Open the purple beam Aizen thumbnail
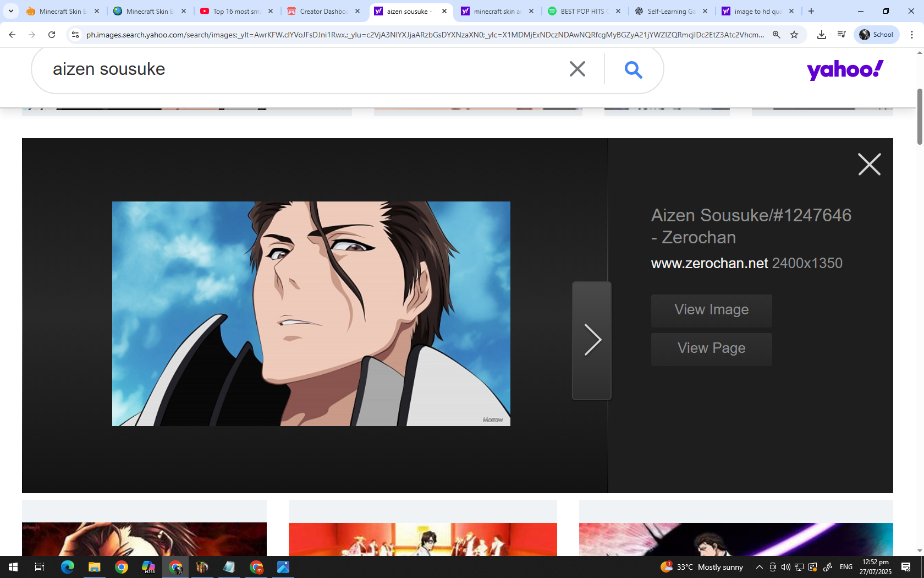The height and width of the screenshot is (578, 924). 736,539
